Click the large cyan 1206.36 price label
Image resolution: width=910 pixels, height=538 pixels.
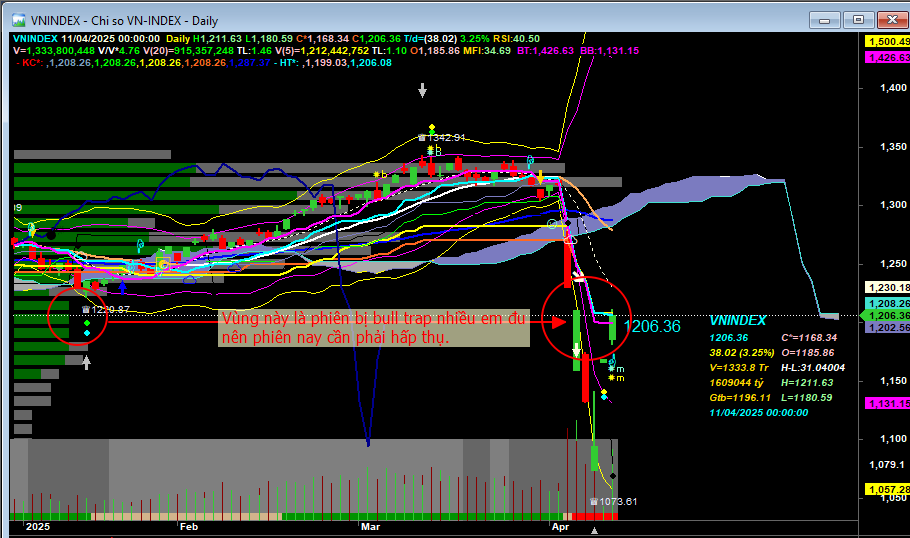652,326
